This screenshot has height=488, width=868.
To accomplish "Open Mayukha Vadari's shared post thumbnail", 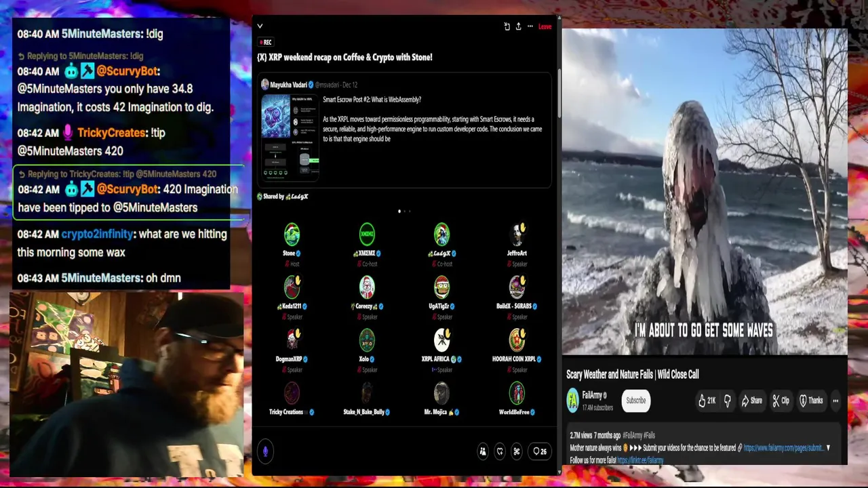I will (x=290, y=136).
